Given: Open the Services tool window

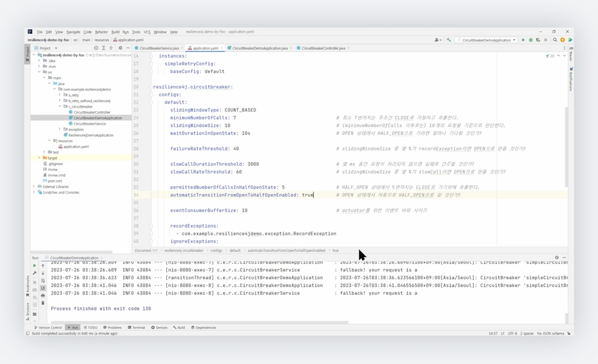Looking at the screenshot, I should [159, 327].
